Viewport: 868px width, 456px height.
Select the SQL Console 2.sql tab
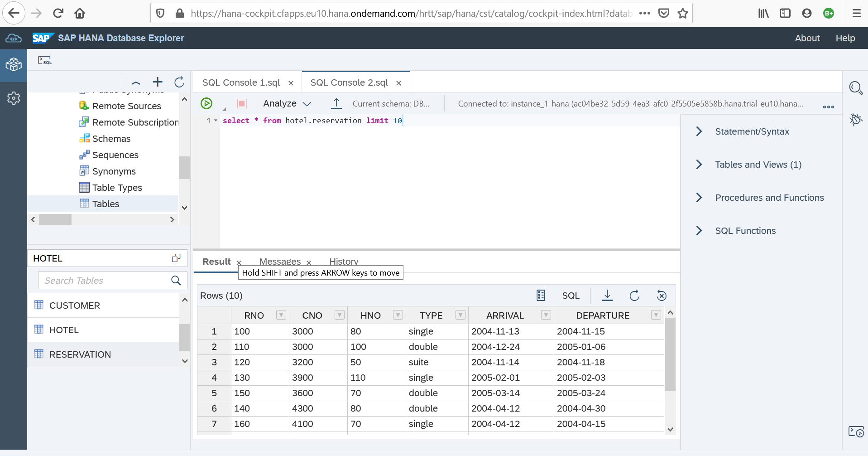tap(349, 82)
